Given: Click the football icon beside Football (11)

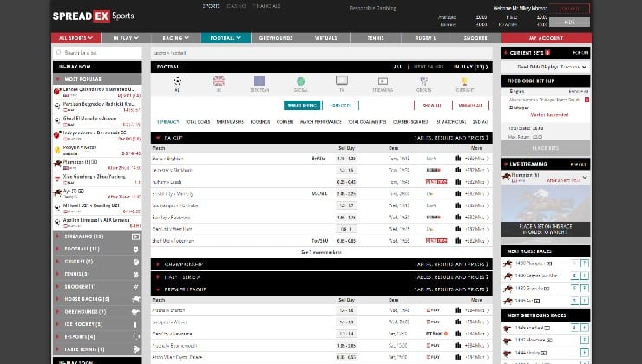Looking at the screenshot, I should (x=136, y=249).
